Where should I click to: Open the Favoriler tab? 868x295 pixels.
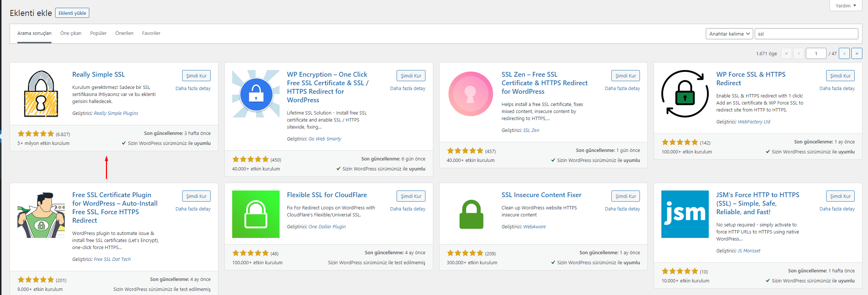coord(151,33)
